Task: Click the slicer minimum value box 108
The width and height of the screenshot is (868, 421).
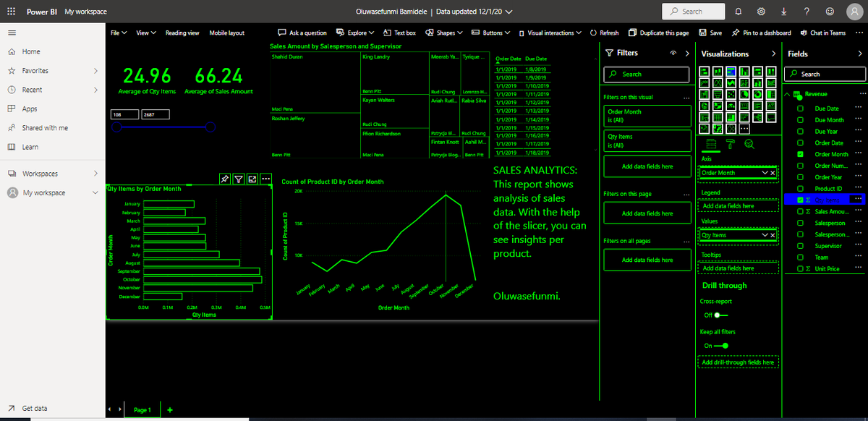Action: pyautogui.click(x=124, y=114)
